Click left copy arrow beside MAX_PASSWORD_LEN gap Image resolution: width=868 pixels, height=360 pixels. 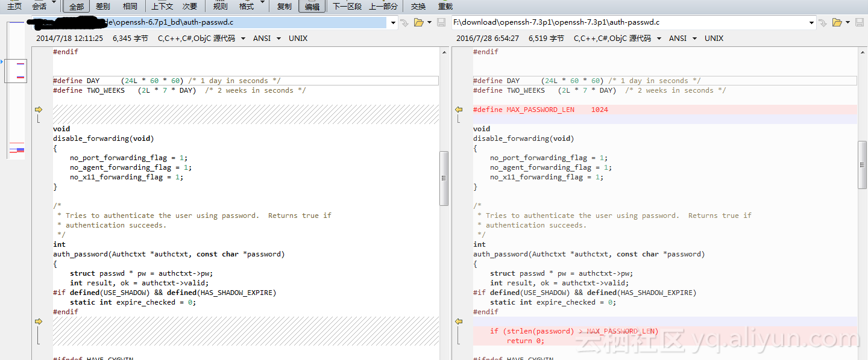click(x=39, y=110)
